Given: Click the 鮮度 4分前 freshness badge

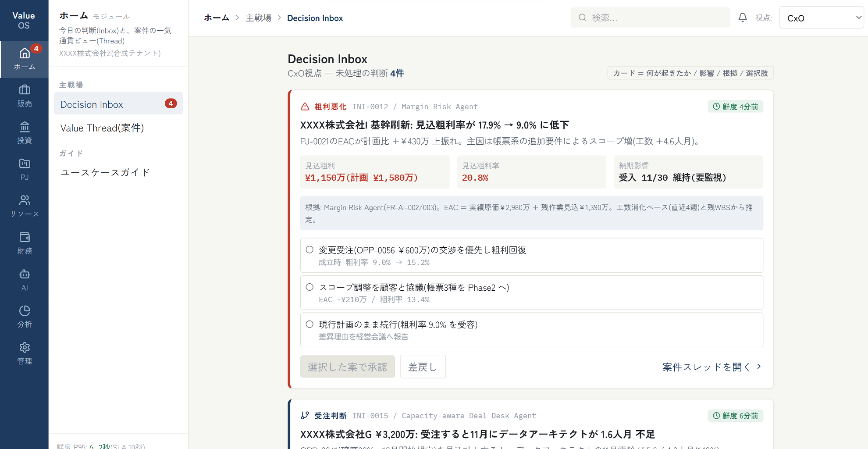Looking at the screenshot, I should coord(735,107).
